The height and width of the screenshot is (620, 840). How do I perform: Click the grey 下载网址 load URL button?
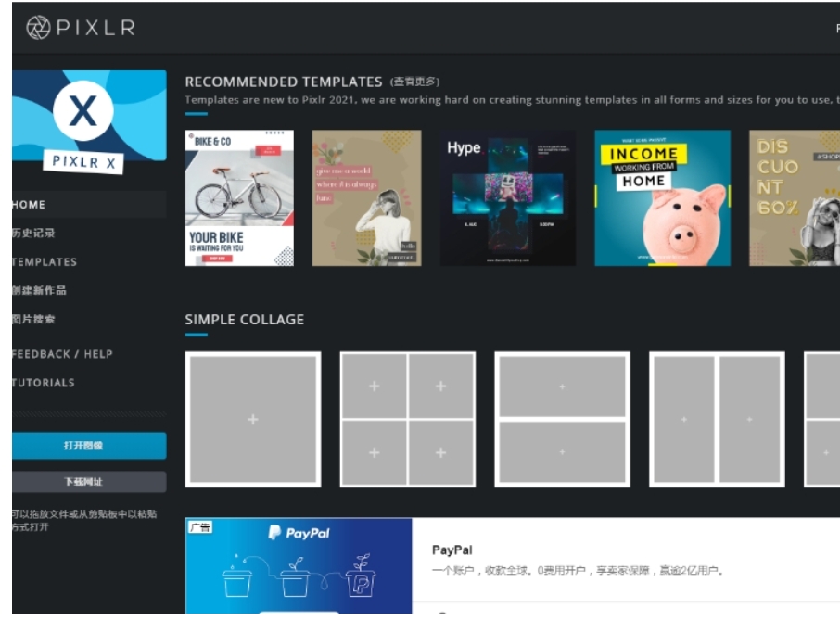(89, 482)
